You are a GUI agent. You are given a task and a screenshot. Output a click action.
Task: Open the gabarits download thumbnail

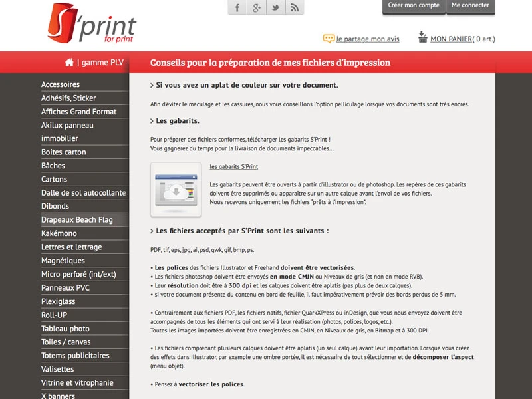pos(176,190)
